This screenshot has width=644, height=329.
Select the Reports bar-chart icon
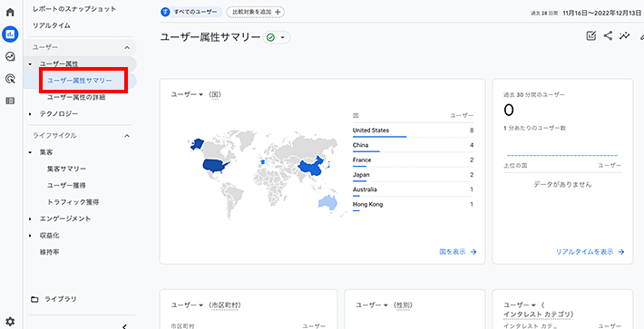click(x=10, y=34)
